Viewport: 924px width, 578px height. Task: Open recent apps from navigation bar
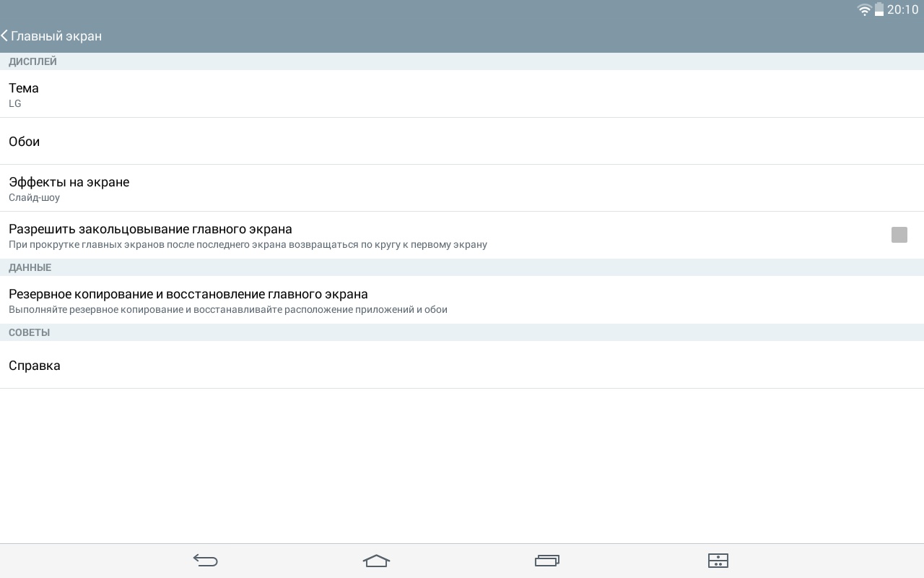tap(547, 561)
